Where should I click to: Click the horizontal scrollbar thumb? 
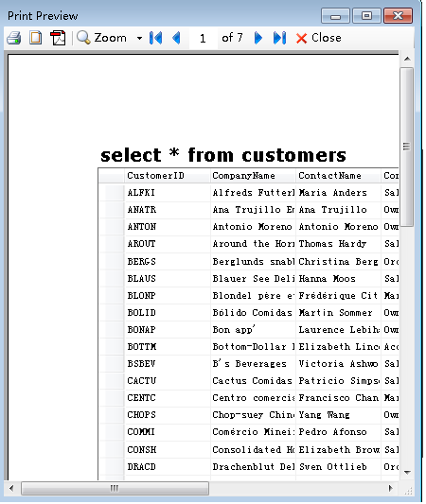(115, 489)
